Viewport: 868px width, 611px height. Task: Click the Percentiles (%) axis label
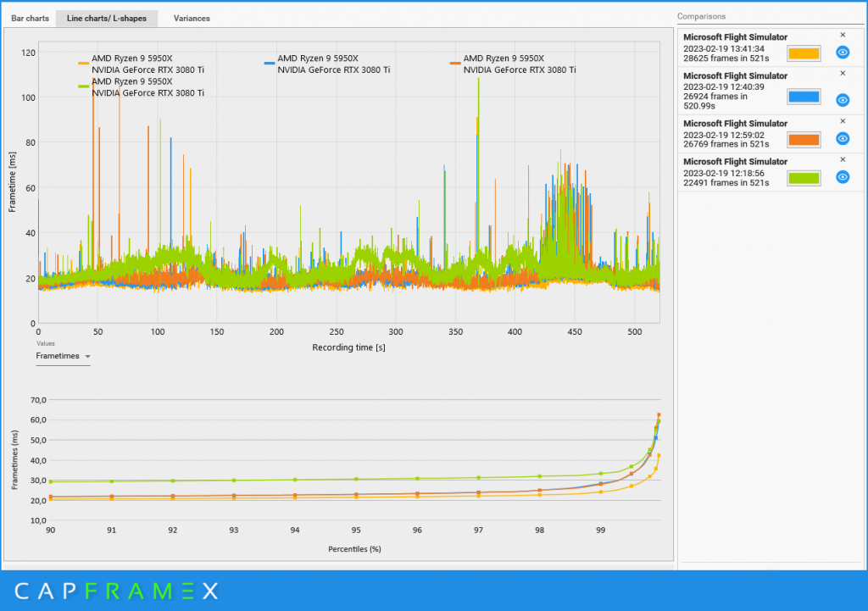coord(354,549)
